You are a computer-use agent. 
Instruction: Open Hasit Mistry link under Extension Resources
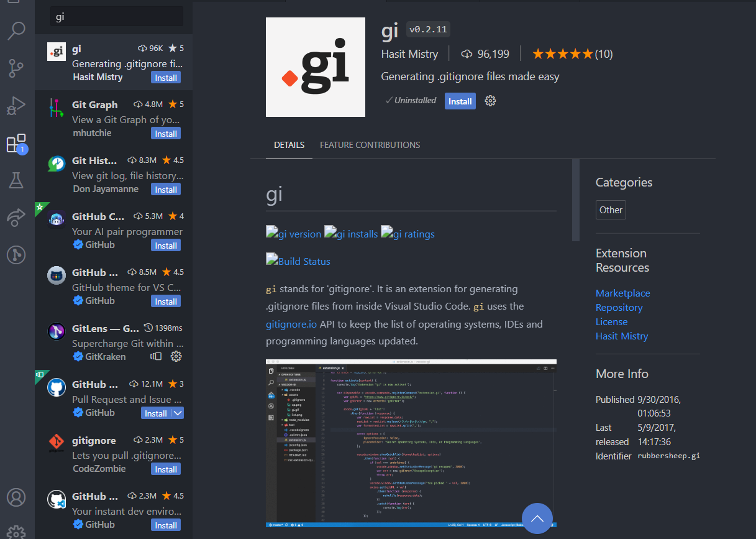[622, 336]
